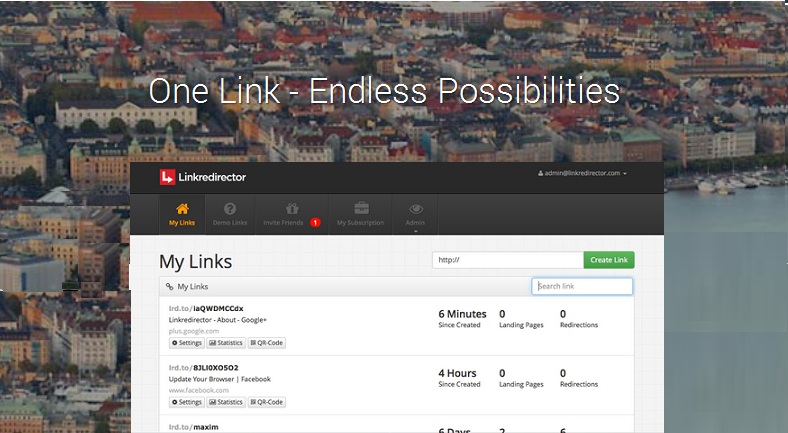This screenshot has height=433, width=788.
Task: Click the Linkredirector logo icon
Action: click(x=167, y=177)
